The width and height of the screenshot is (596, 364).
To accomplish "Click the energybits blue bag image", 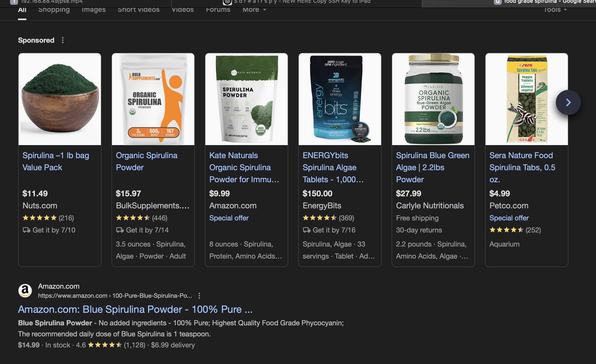I will 340,99.
